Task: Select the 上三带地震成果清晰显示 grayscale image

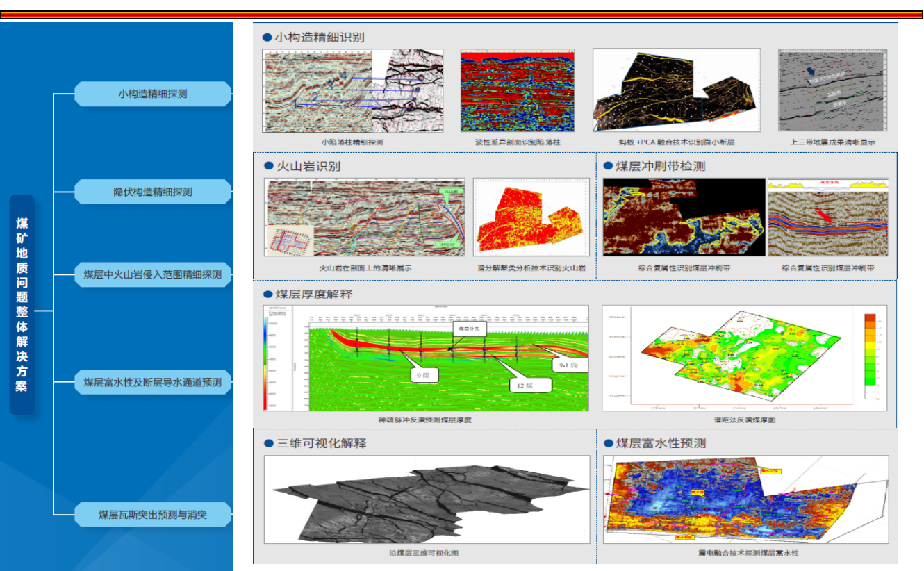Action: pos(833,90)
